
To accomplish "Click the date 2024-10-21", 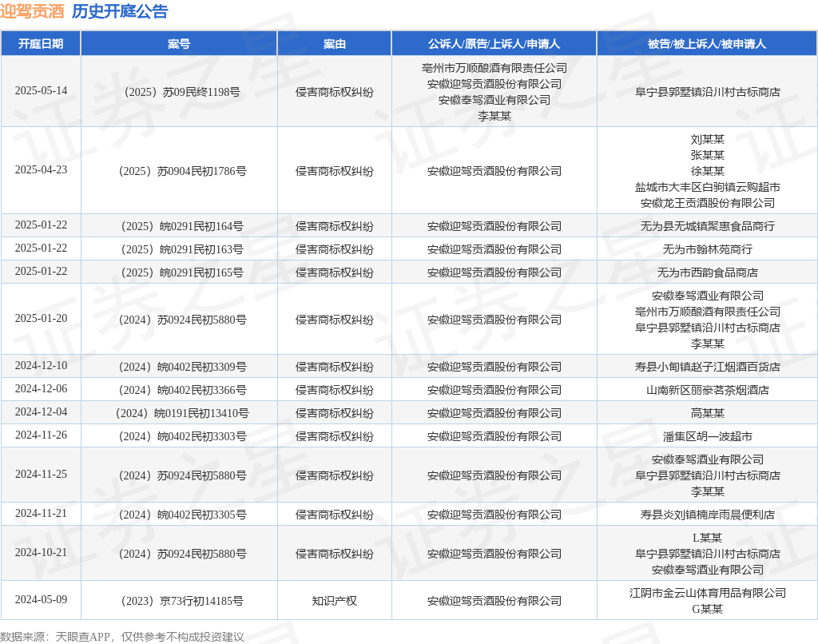I will [41, 553].
